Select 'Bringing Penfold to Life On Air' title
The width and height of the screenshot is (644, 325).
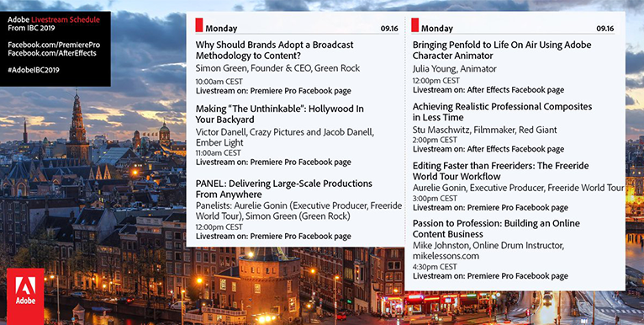coord(502,51)
